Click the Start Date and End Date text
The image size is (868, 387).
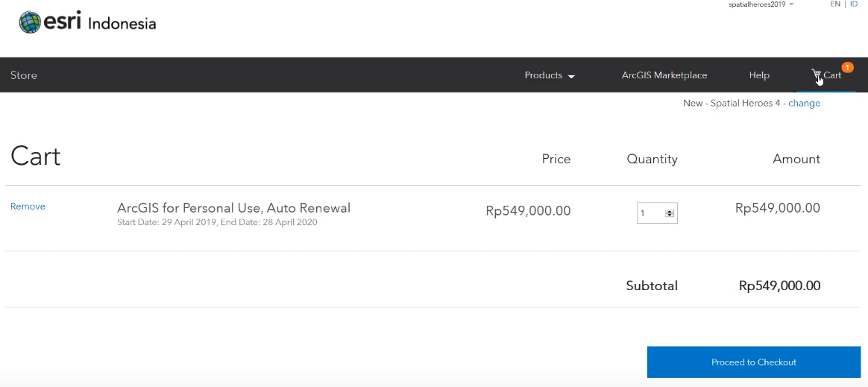217,222
